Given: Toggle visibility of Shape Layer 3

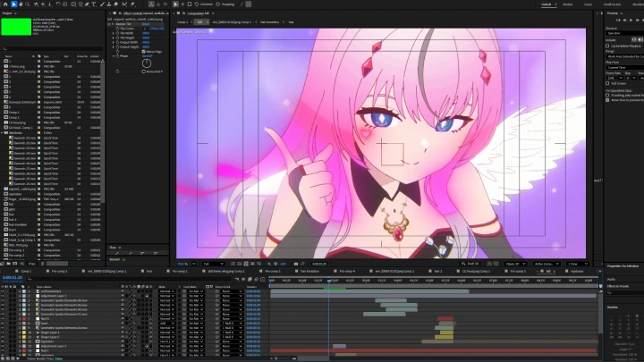Looking at the screenshot, I should point(3,333).
